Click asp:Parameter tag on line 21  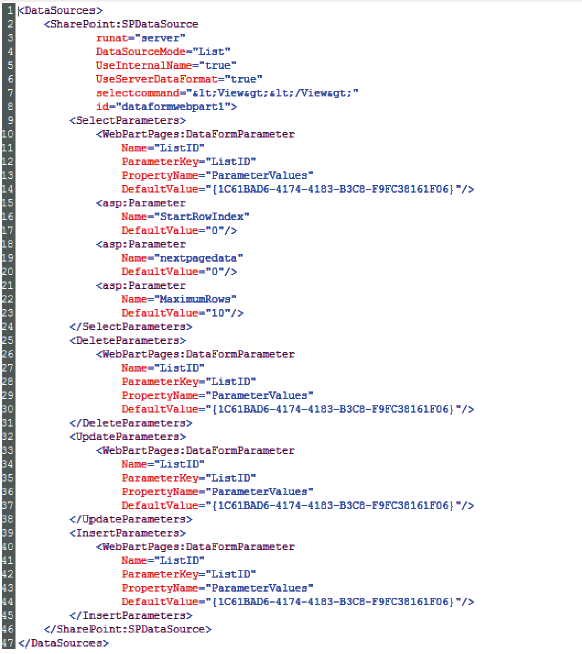tap(141, 285)
